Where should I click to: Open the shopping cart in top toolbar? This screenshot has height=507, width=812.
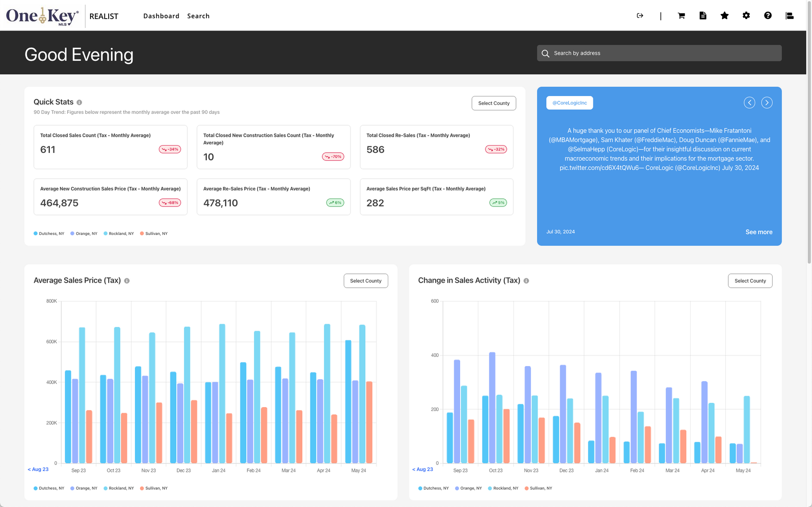point(681,16)
